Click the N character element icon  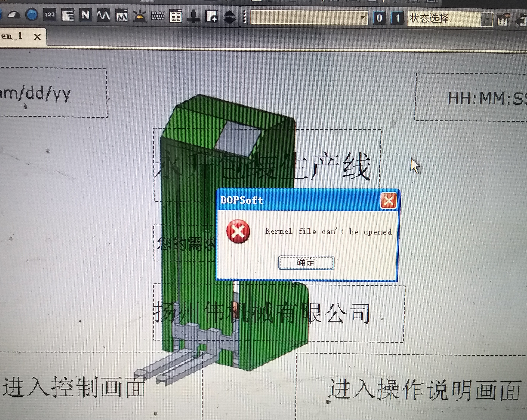click(x=86, y=15)
